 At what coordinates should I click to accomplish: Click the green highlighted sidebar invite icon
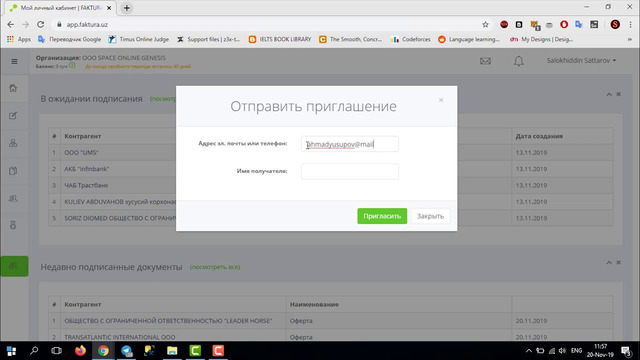tap(14, 266)
